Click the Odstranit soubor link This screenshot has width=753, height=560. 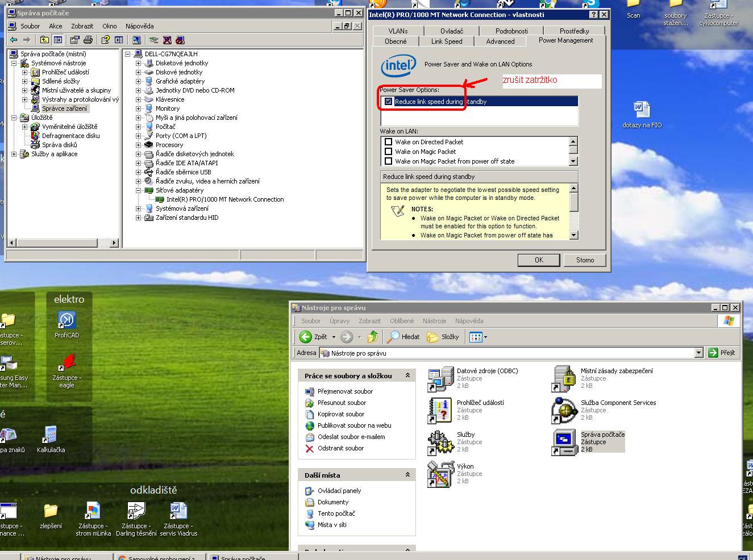pos(340,448)
